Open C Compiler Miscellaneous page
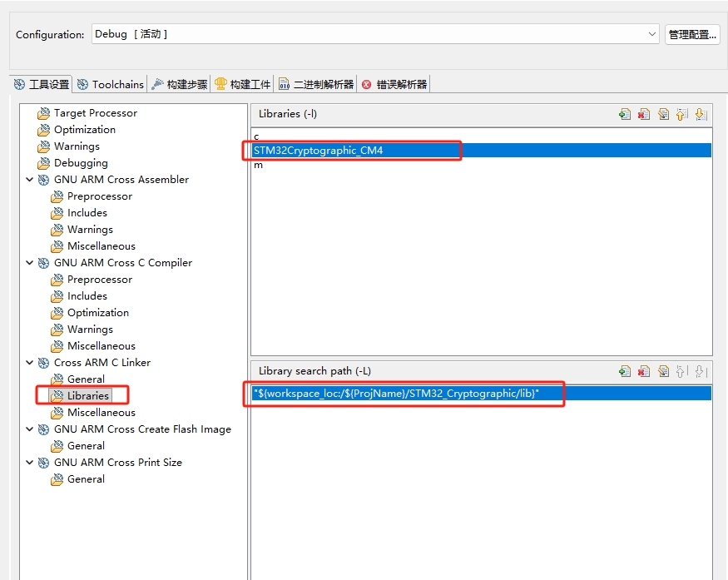This screenshot has width=728, height=580. coord(102,346)
